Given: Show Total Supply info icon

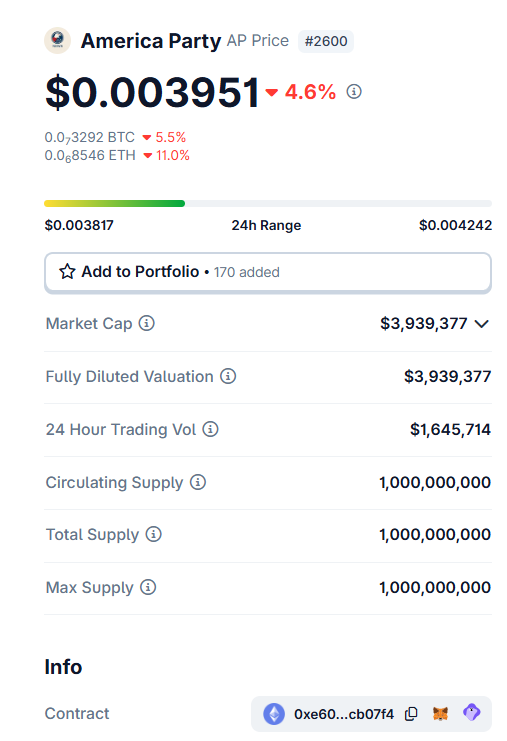Looking at the screenshot, I should [154, 534].
